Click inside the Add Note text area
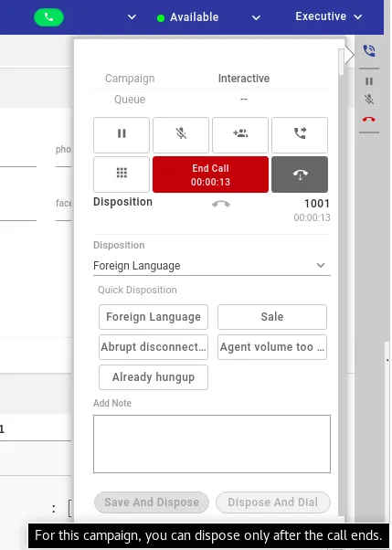The width and height of the screenshot is (392, 550). [x=212, y=444]
